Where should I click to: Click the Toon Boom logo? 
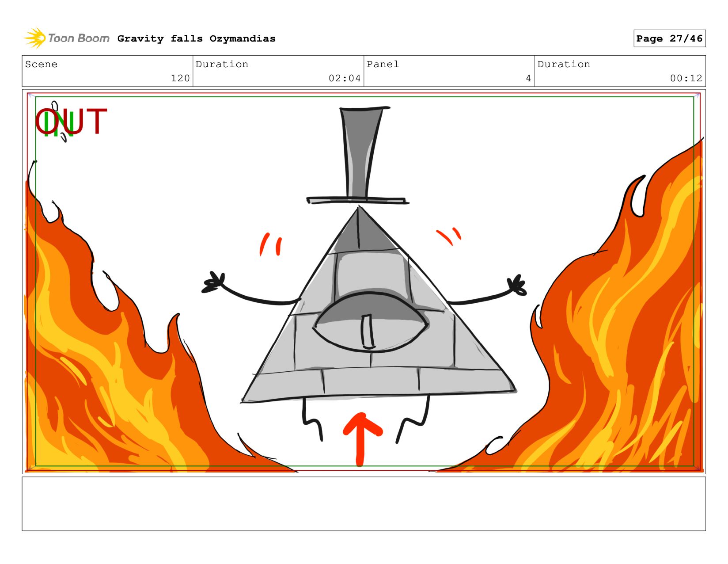[x=66, y=38]
